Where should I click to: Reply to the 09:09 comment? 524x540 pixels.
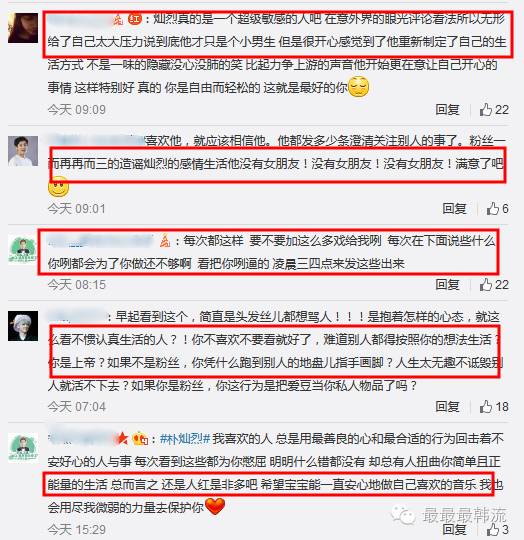[x=447, y=110]
